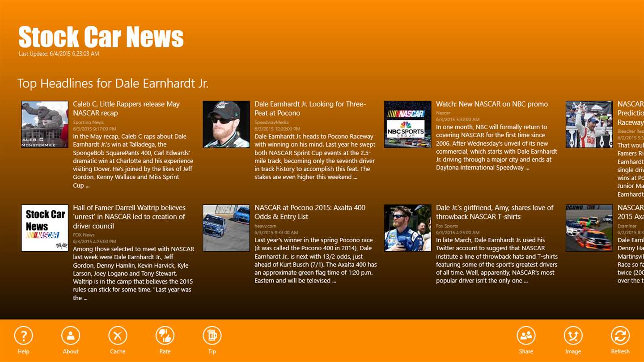Open Caleb C Monster Mile thumbnail
This screenshot has width=644, height=362.
45,124
